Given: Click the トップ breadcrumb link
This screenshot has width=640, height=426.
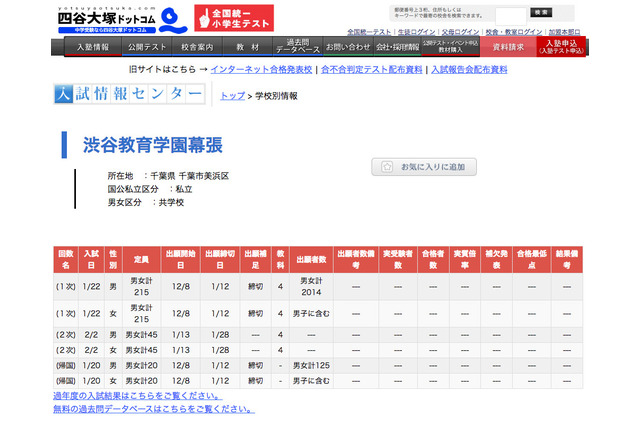Looking at the screenshot, I should [x=231, y=95].
